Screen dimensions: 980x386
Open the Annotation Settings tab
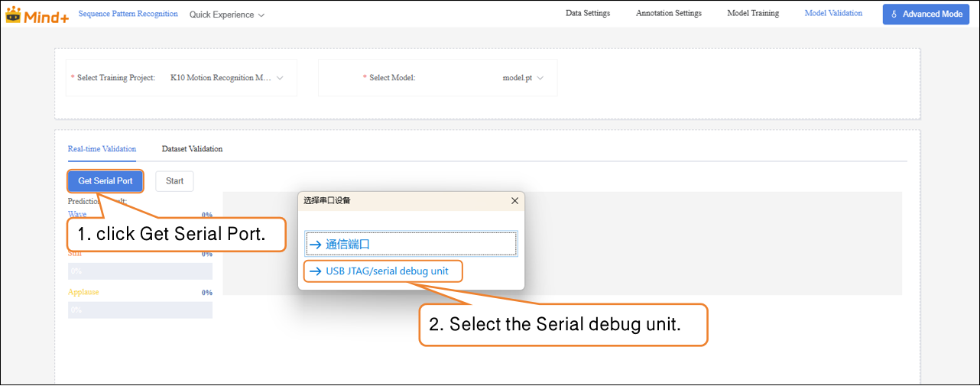[668, 13]
